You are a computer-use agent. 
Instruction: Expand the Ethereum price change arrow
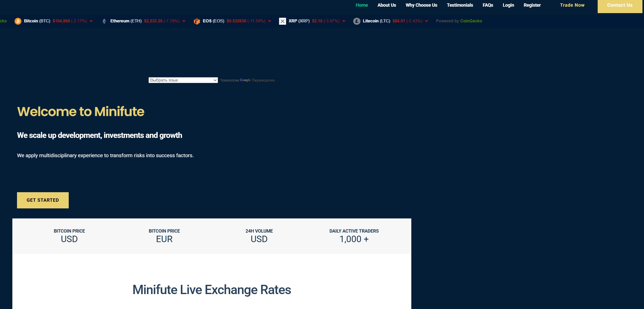pyautogui.click(x=184, y=21)
